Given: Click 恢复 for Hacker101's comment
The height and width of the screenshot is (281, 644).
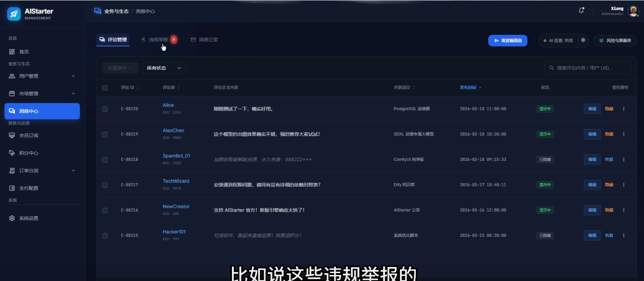Looking at the screenshot, I should coord(609,235).
